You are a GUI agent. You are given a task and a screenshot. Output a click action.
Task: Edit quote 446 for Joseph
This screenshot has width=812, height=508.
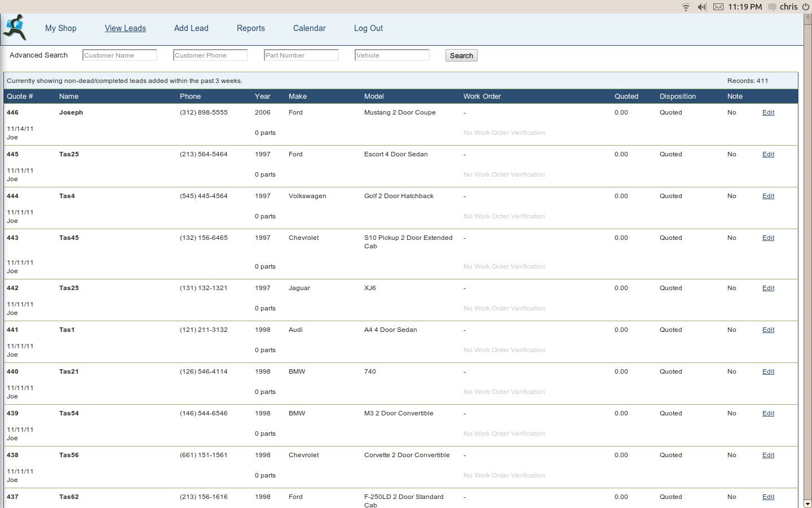pos(768,112)
